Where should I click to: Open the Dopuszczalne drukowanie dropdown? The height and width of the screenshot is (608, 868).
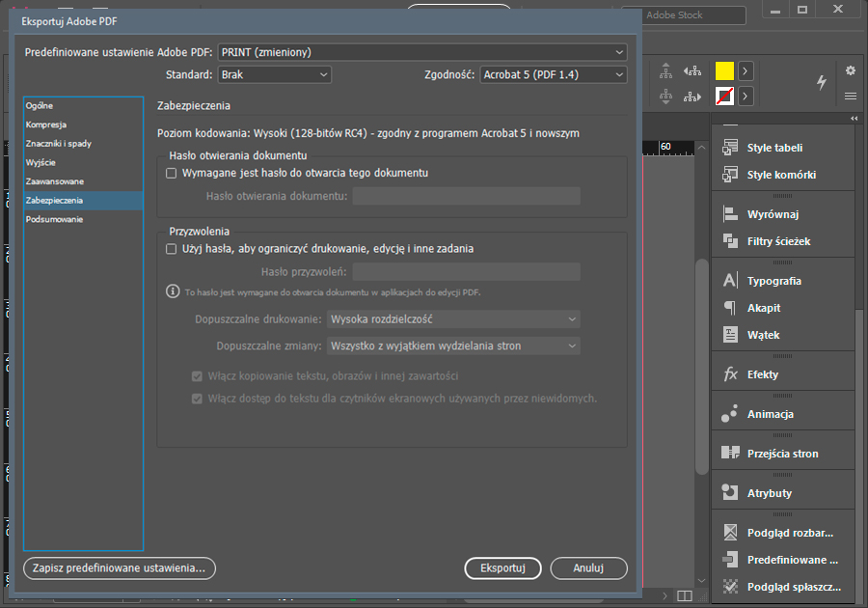click(453, 318)
